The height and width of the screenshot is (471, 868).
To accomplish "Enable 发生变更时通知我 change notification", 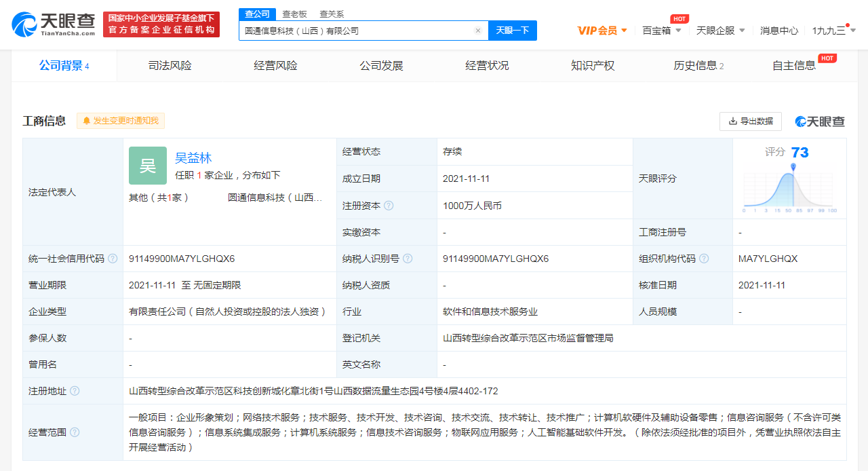I will [x=121, y=121].
